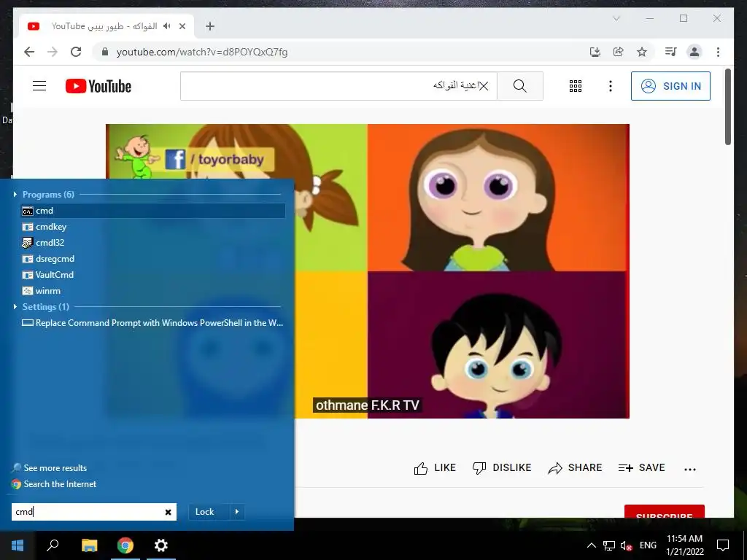
Task: Open Chrome from taskbar
Action: (x=125, y=545)
